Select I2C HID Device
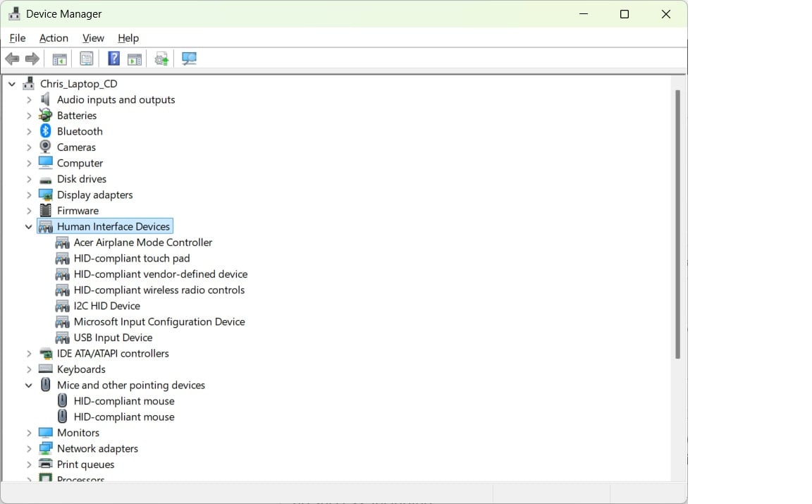 [106, 306]
